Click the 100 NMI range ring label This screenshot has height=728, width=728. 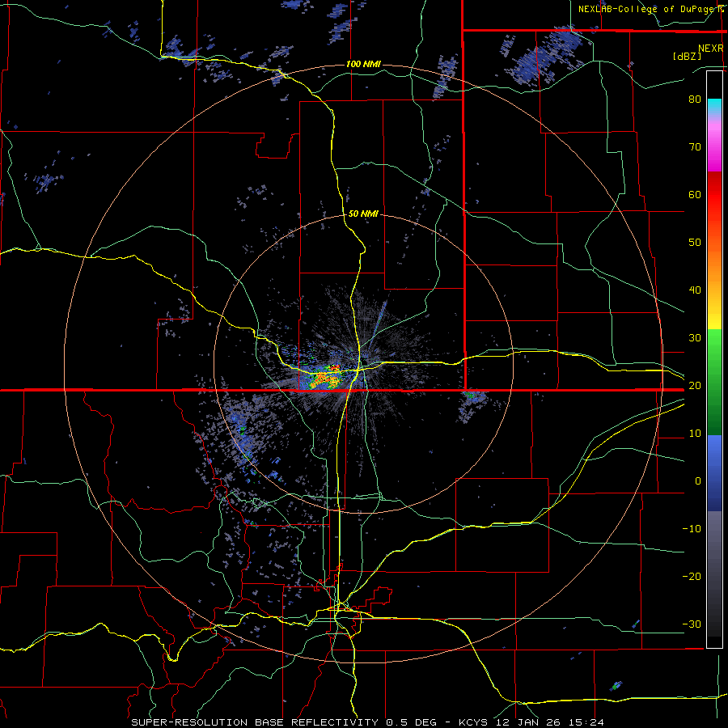click(x=363, y=64)
